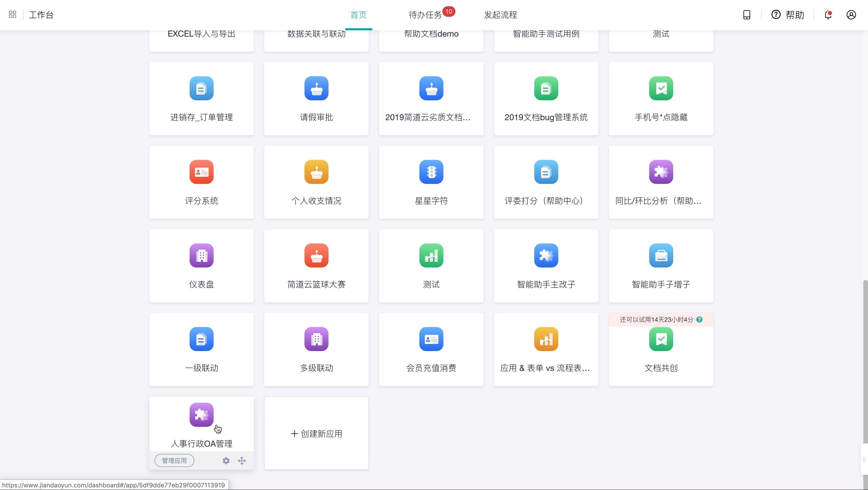This screenshot has height=490, width=868.
Task: Open 手机号*点隐藏 app icon
Action: pos(661,88)
